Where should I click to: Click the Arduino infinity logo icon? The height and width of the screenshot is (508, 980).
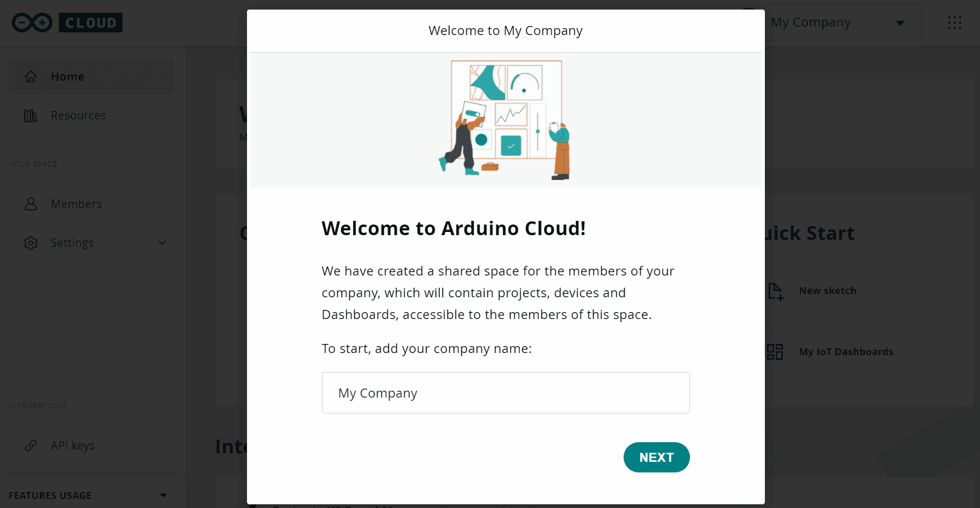(32, 23)
